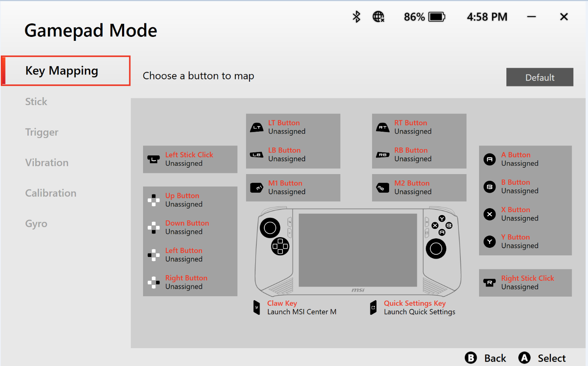Click the Bluetooth status icon
Screen dimensions: 588x366
click(x=356, y=17)
